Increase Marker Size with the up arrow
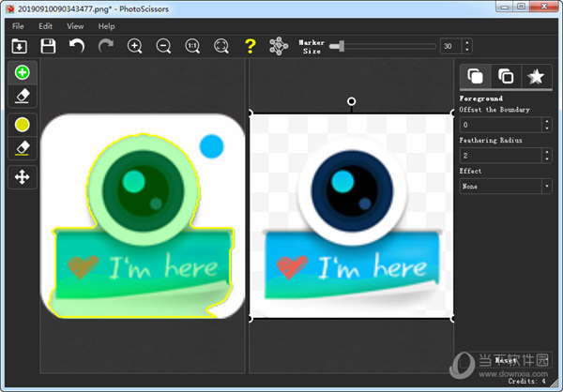Viewport: 563px width, 392px height. point(467,43)
